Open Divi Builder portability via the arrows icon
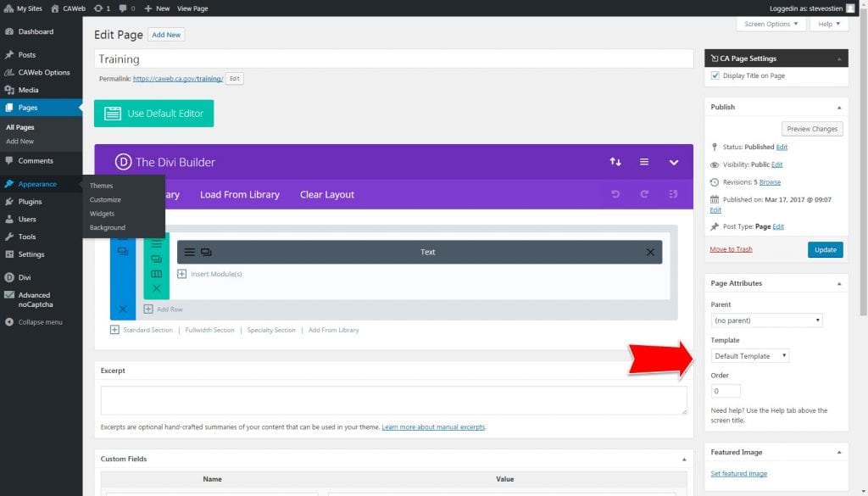The image size is (868, 496). point(615,161)
